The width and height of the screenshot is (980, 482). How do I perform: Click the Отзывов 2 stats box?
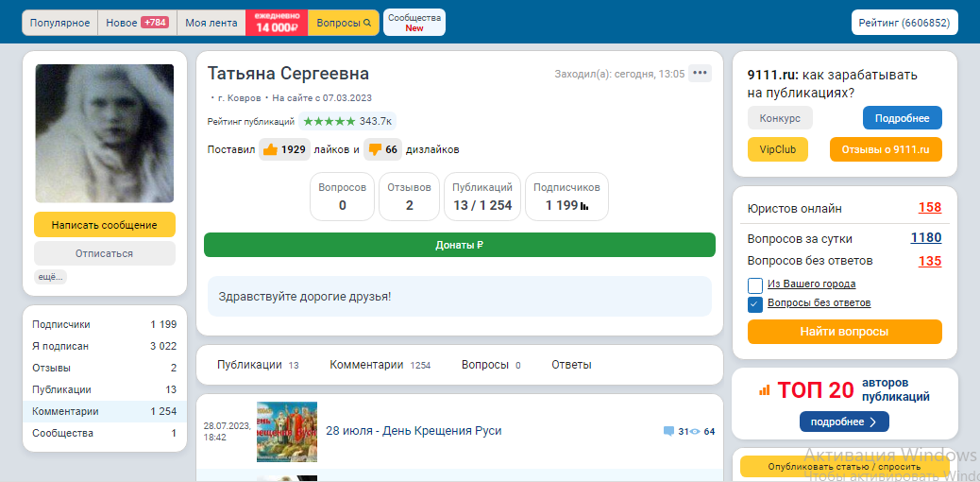pyautogui.click(x=410, y=197)
